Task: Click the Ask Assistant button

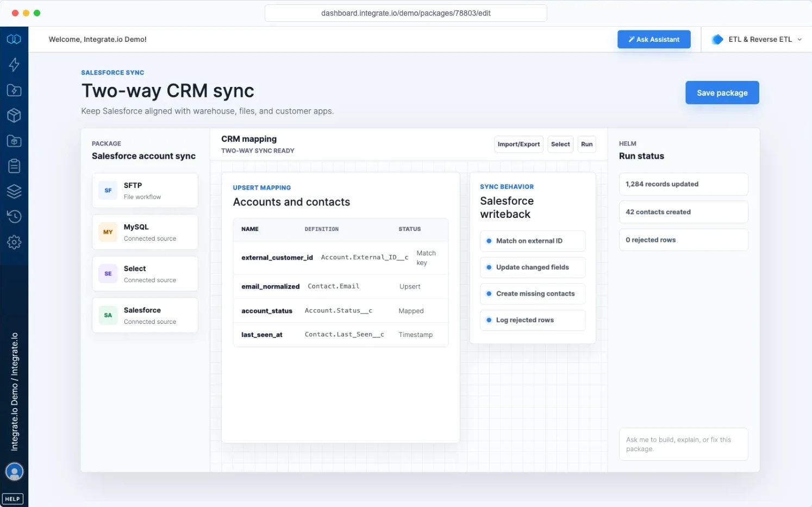Action: [654, 39]
